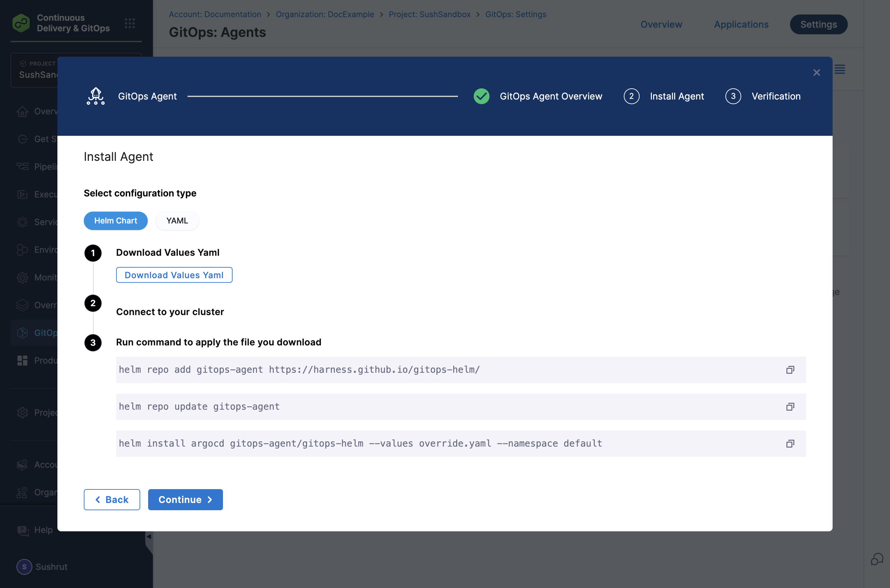The width and height of the screenshot is (890, 588).
Task: Click the Overview home icon in sidebar
Action: (22, 111)
